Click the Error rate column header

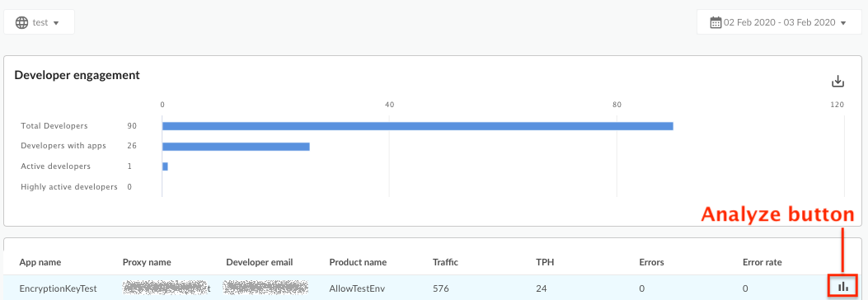pos(762,262)
